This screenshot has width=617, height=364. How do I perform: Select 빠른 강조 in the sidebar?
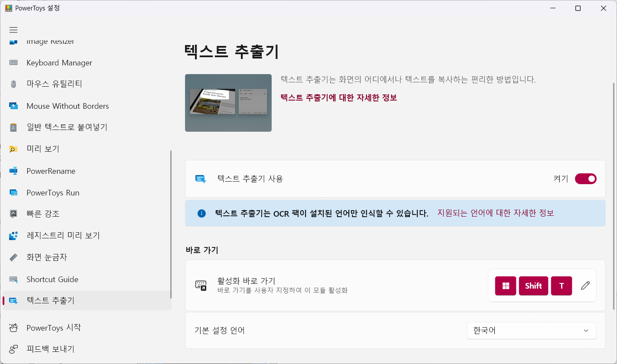click(x=87, y=214)
